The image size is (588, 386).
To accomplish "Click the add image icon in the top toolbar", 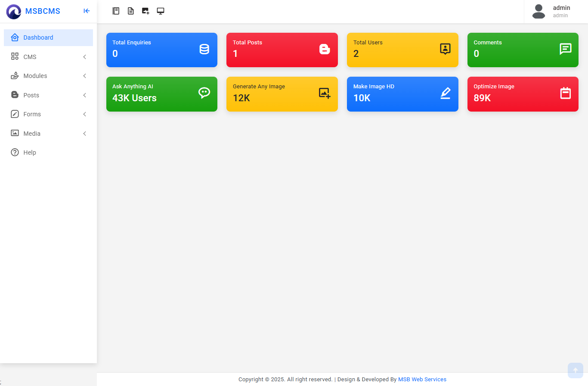I will pos(145,11).
